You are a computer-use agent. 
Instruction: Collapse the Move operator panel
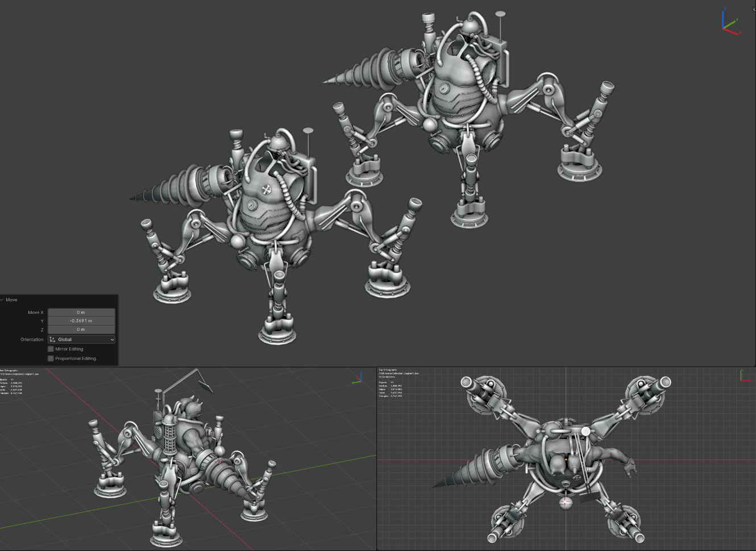click(x=3, y=300)
